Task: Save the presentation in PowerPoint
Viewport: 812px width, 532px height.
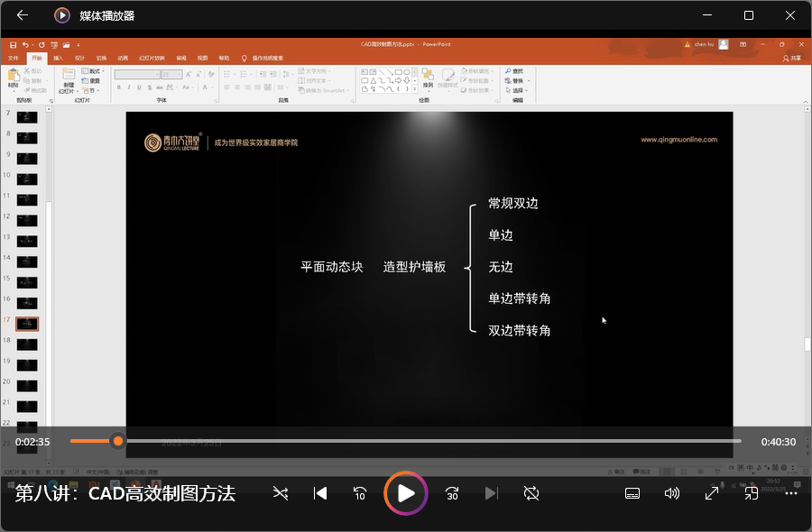Action: (13, 45)
